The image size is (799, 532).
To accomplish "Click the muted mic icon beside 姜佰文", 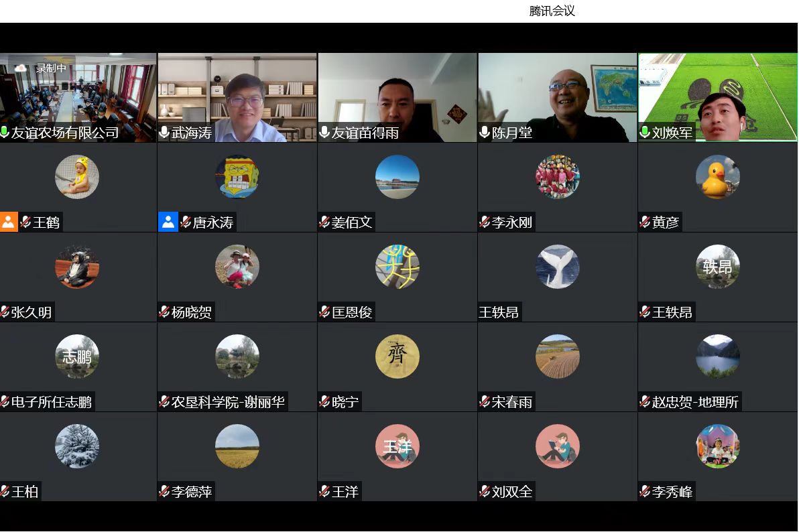I will point(324,222).
